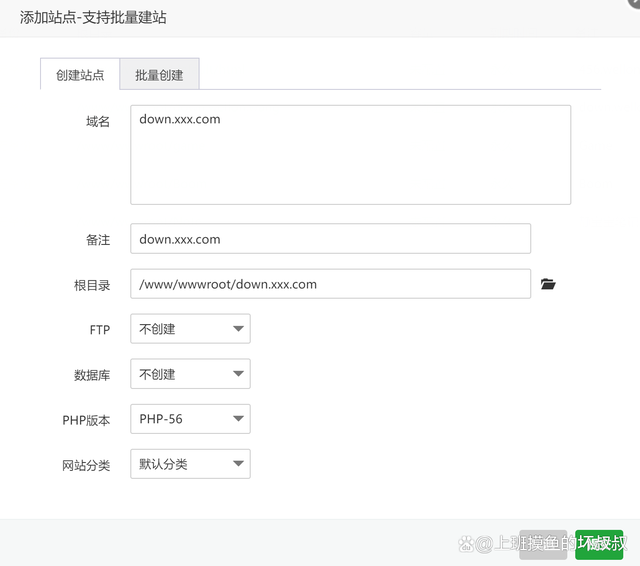
Task: Click the green submit button
Action: 599,544
